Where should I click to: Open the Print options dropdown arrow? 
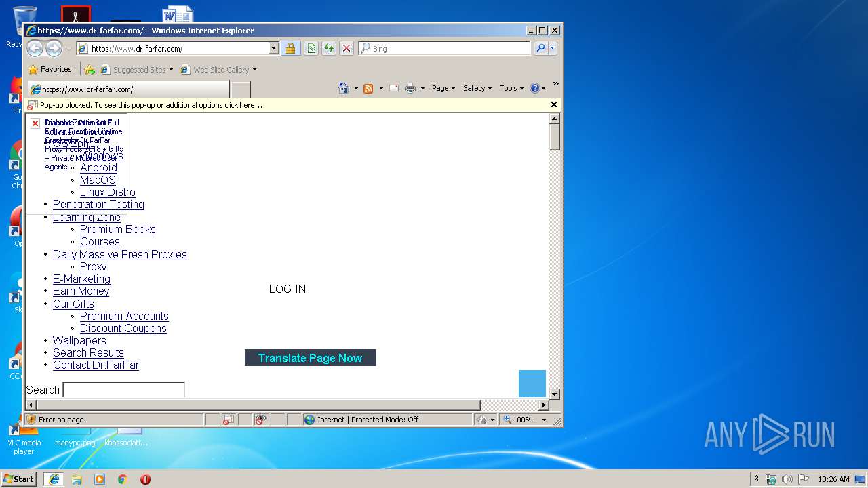tap(422, 88)
